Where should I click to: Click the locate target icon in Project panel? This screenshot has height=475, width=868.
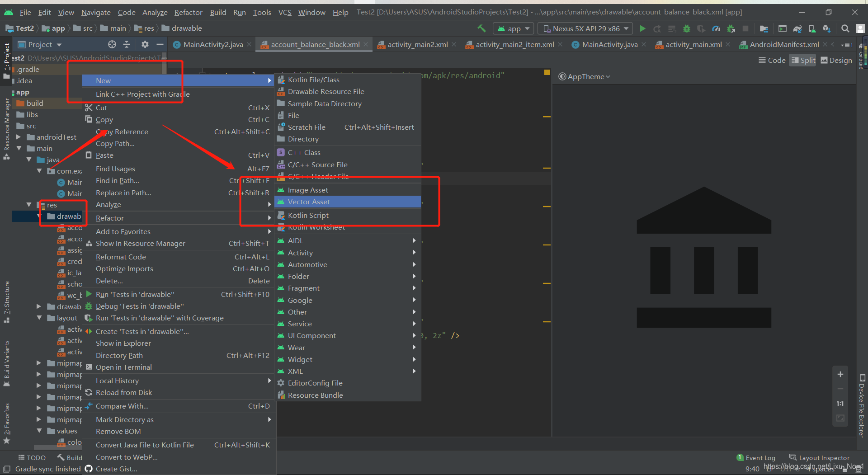112,44
